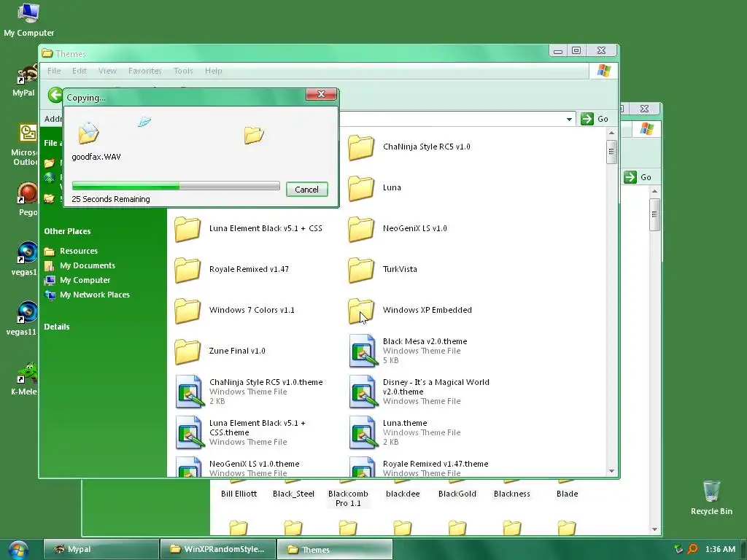Click the NeoGeniX LS v1.0.theme file name
747x560 pixels.
click(x=255, y=464)
